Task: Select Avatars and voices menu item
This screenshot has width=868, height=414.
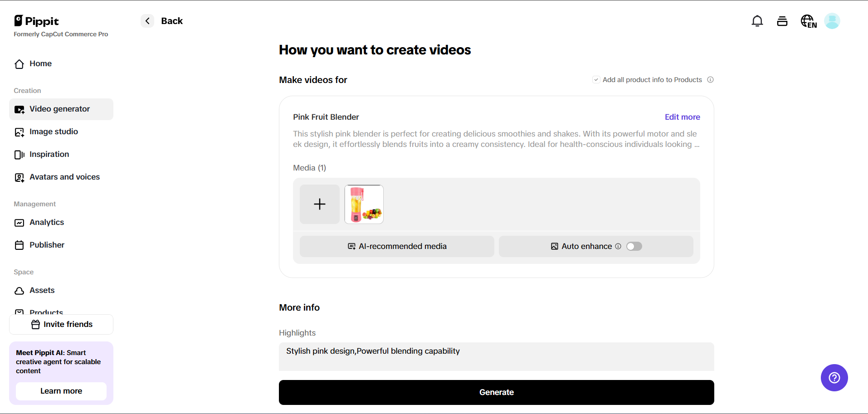Action: pos(64,177)
